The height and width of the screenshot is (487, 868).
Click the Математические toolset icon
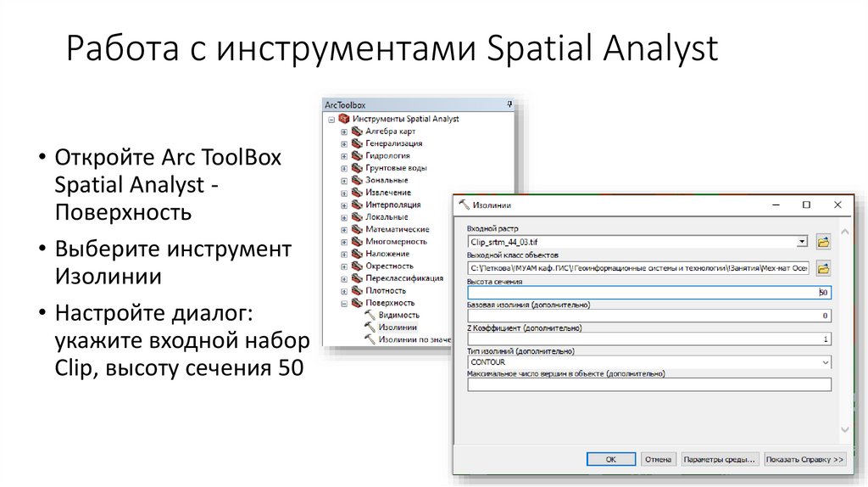click(357, 229)
